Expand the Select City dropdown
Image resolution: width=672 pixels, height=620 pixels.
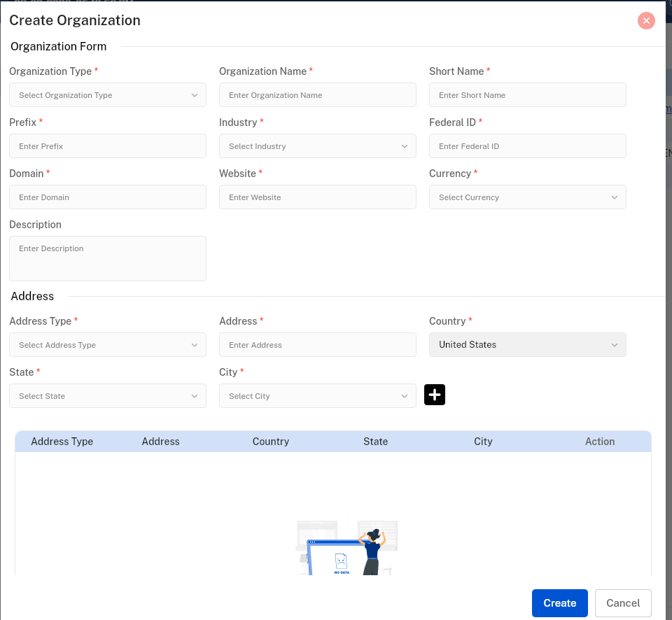[x=318, y=396]
